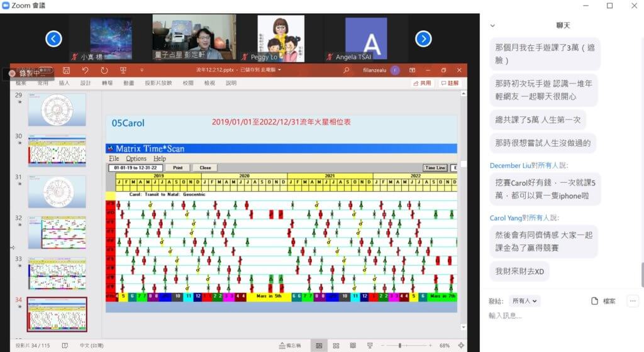Screen dimensions: 644x352
Task: Click the Close button in Time*Scan
Action: pos(206,168)
